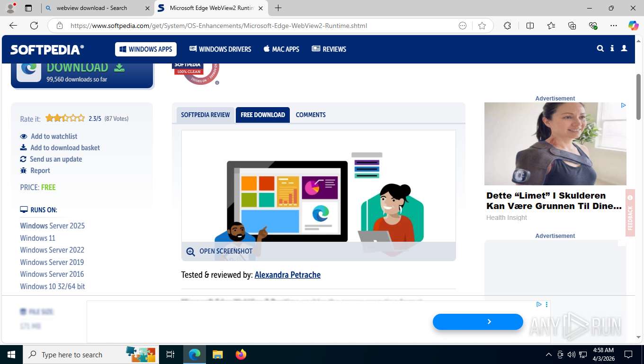Click the green DOWNLOAD button

pos(82,73)
